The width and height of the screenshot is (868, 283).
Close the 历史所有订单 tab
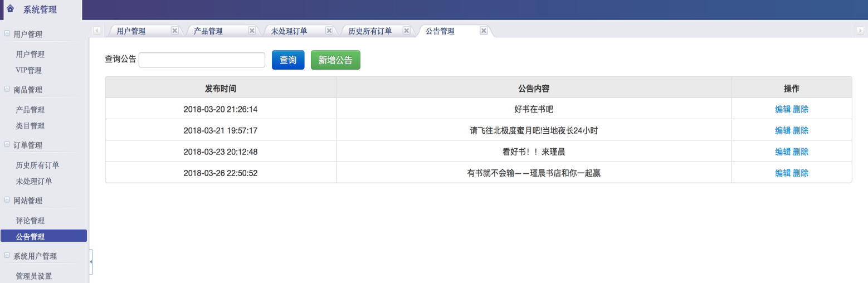(x=407, y=31)
